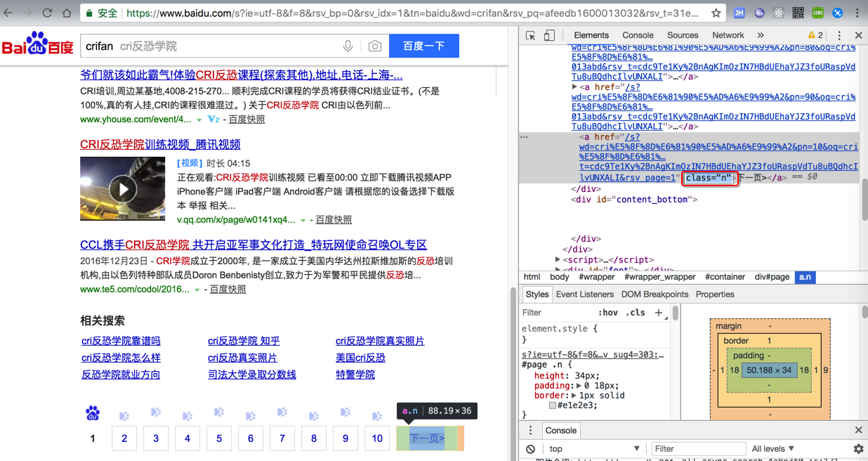Go to results page 10
868x461 pixels.
pos(377,438)
